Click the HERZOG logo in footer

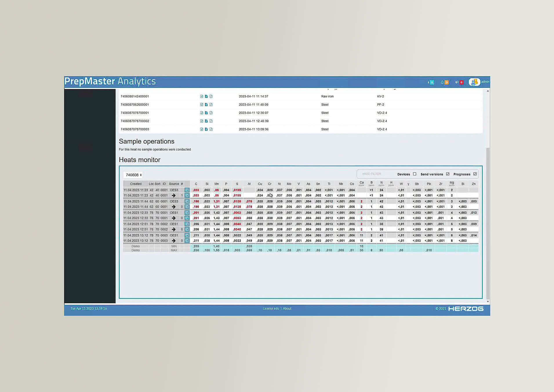(466, 309)
